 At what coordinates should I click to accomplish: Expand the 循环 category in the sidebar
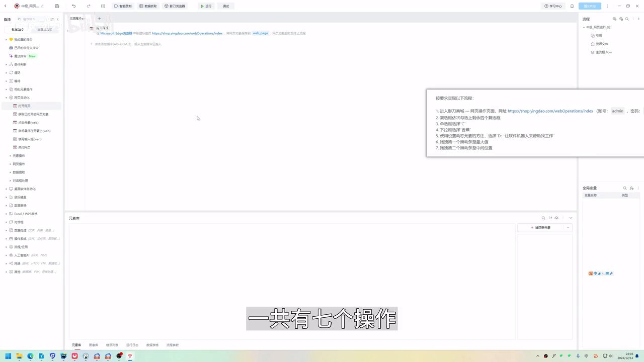click(x=17, y=72)
